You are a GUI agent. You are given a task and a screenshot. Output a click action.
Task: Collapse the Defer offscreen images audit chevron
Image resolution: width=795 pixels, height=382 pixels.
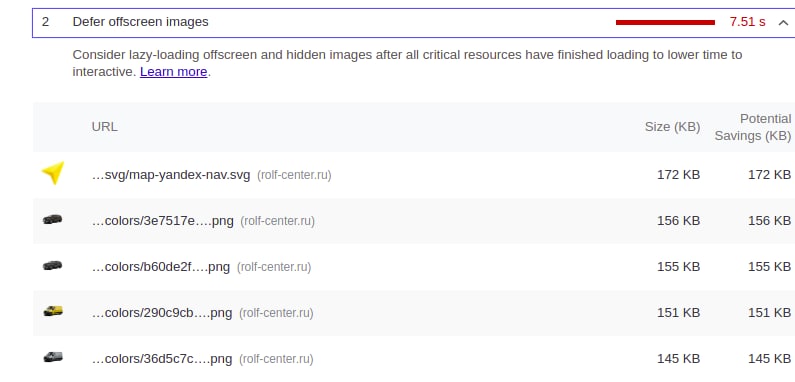pyautogui.click(x=783, y=22)
